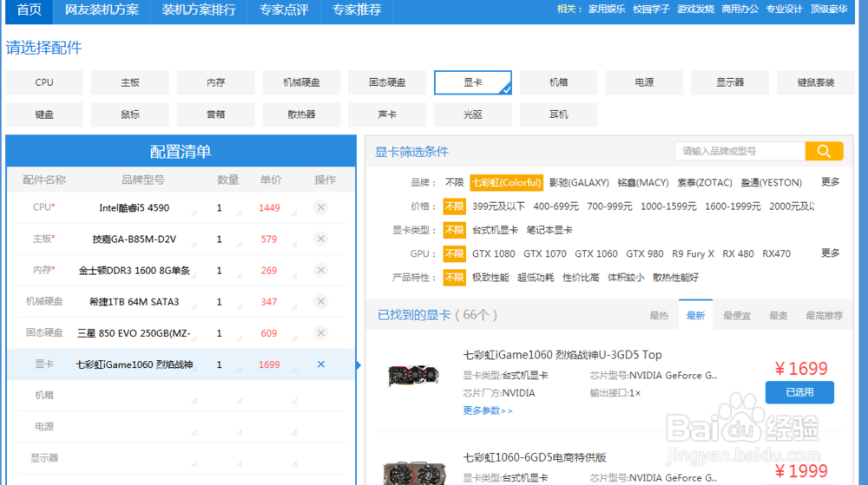Select the 光驱 component category
Image resolution: width=868 pixels, height=485 pixels.
coord(473,115)
